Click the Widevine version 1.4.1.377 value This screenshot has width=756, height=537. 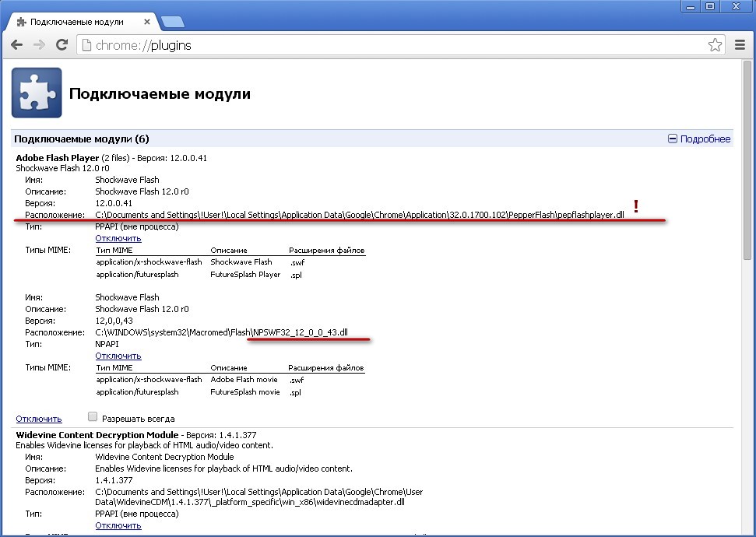coord(114,480)
